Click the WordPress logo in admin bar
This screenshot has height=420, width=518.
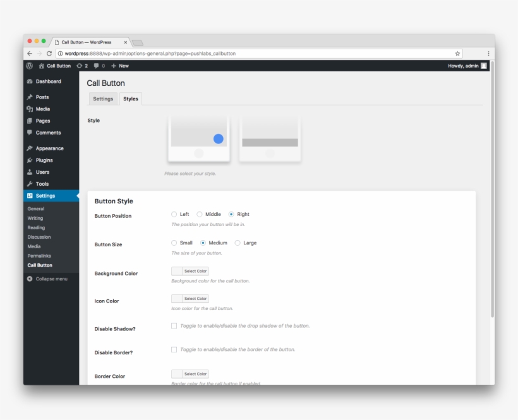point(29,65)
